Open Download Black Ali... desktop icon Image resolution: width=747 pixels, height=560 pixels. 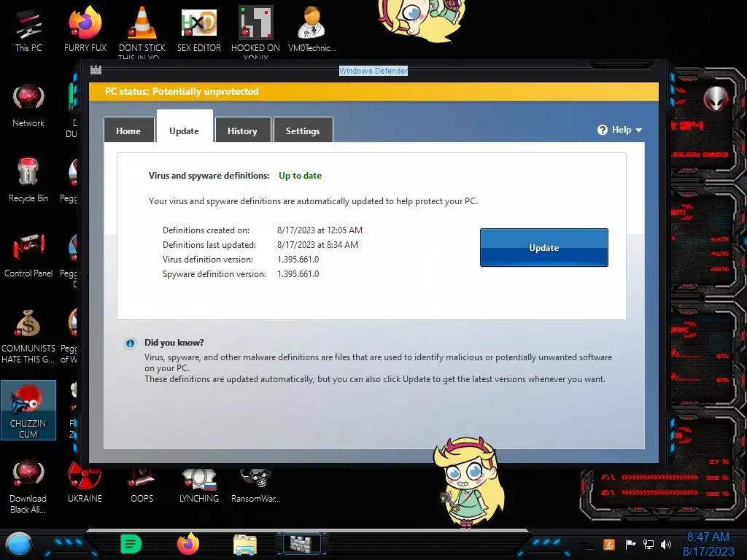[28, 486]
